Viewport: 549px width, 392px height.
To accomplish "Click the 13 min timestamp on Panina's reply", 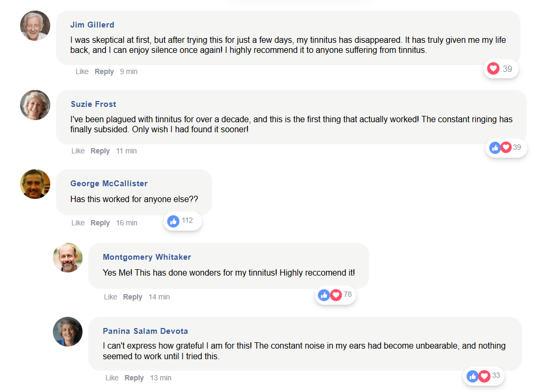I will 161,378.
